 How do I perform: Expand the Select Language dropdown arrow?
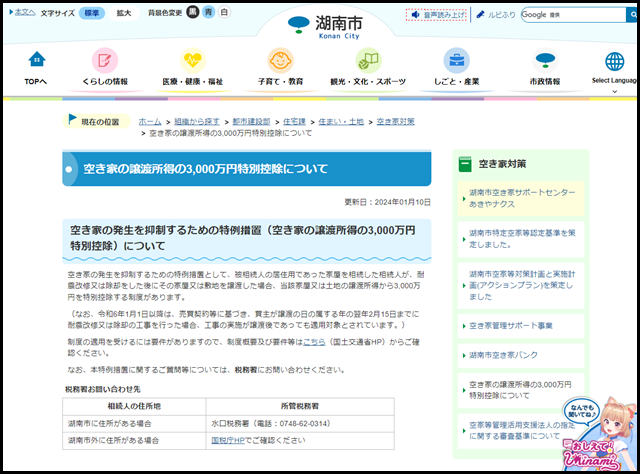[x=614, y=91]
